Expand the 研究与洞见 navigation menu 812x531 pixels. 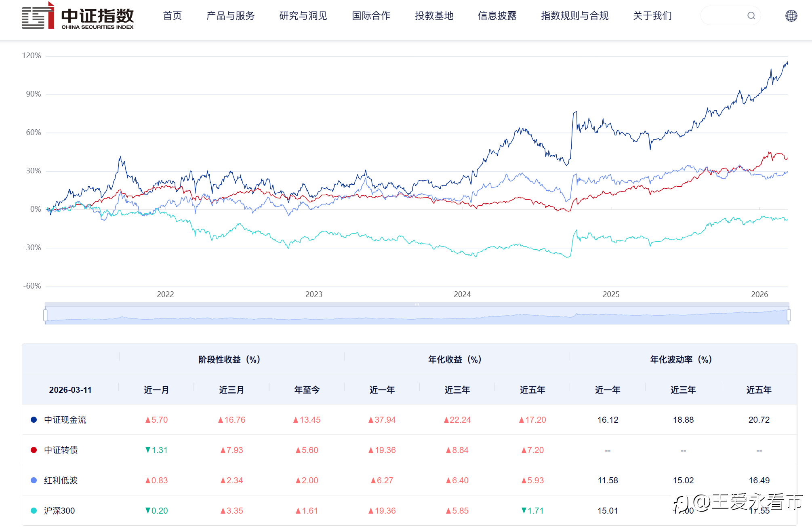pos(303,16)
